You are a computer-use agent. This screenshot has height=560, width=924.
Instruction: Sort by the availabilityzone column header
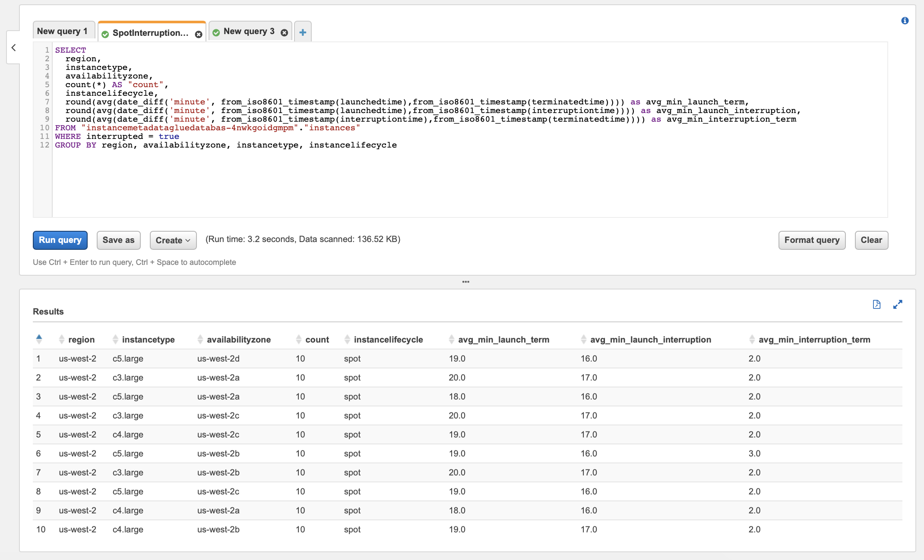tap(238, 340)
